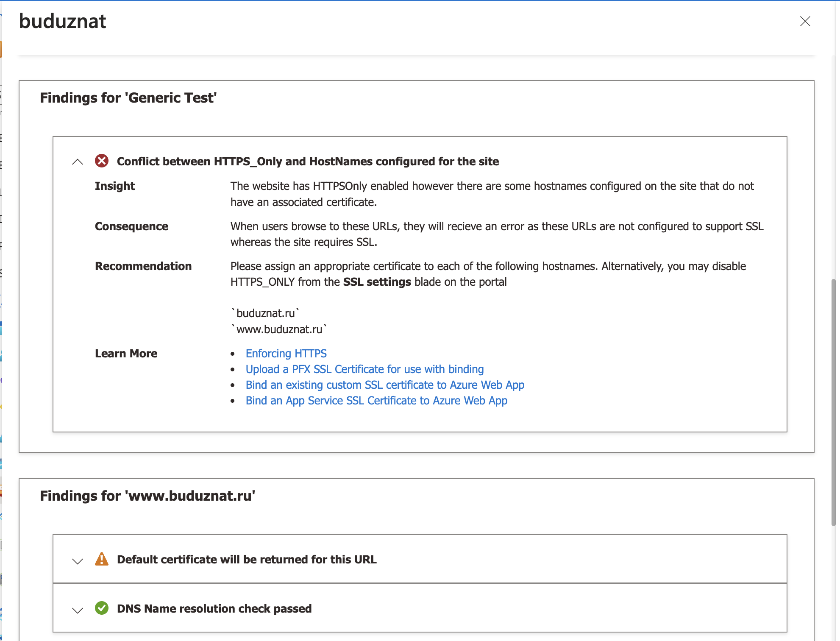
Task: Close the buduznat findings pane
Action: click(x=805, y=21)
